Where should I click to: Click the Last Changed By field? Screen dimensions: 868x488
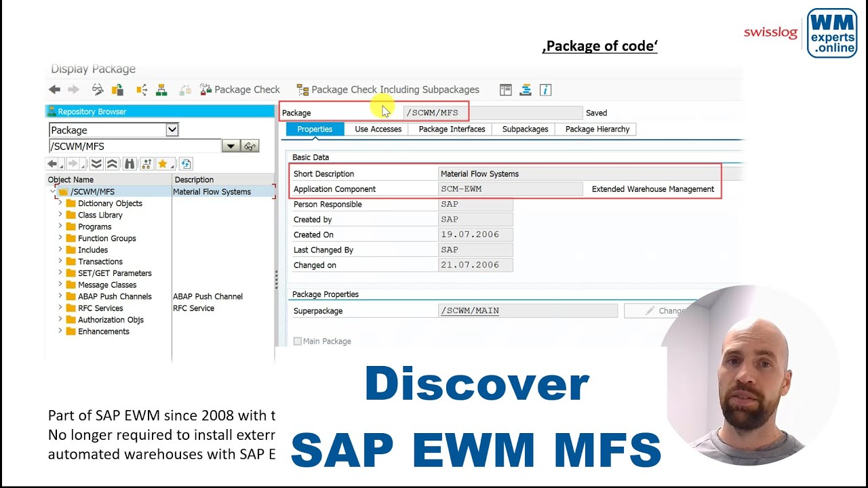point(475,249)
